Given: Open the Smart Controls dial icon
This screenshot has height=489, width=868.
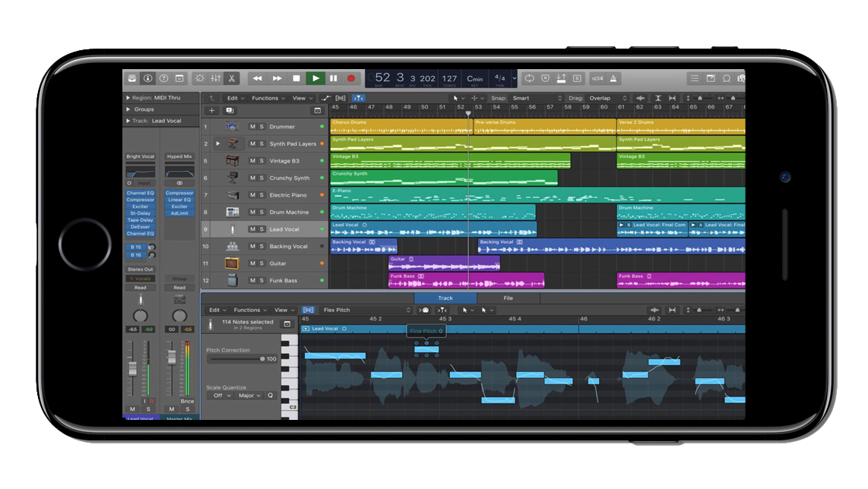Looking at the screenshot, I should pyautogui.click(x=200, y=78).
